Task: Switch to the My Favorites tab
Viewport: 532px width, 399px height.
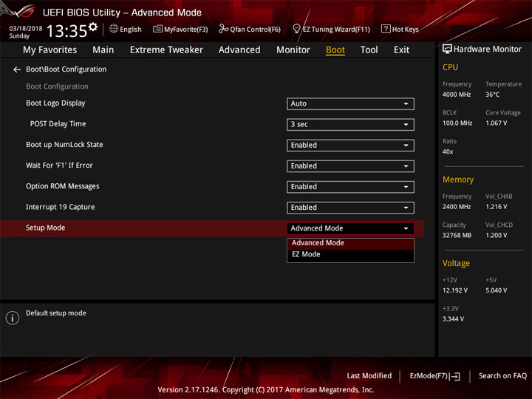Action: pyautogui.click(x=50, y=50)
